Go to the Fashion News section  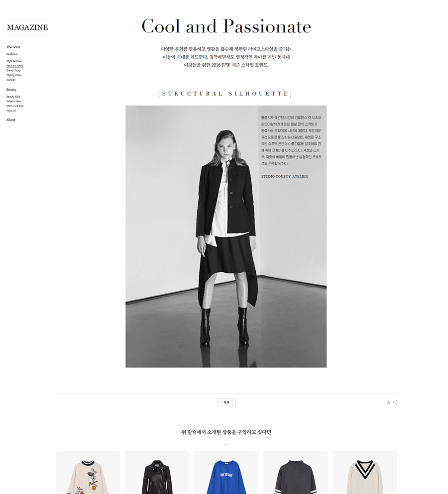pos(14,66)
